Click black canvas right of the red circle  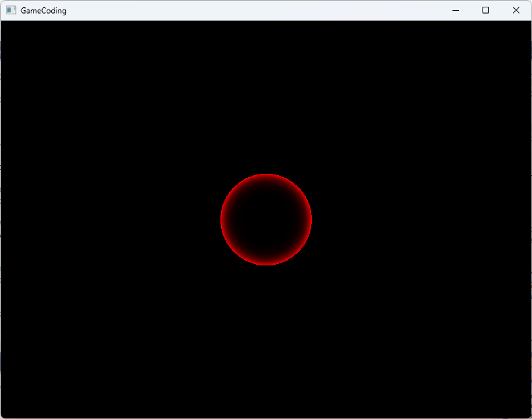(x=412, y=220)
